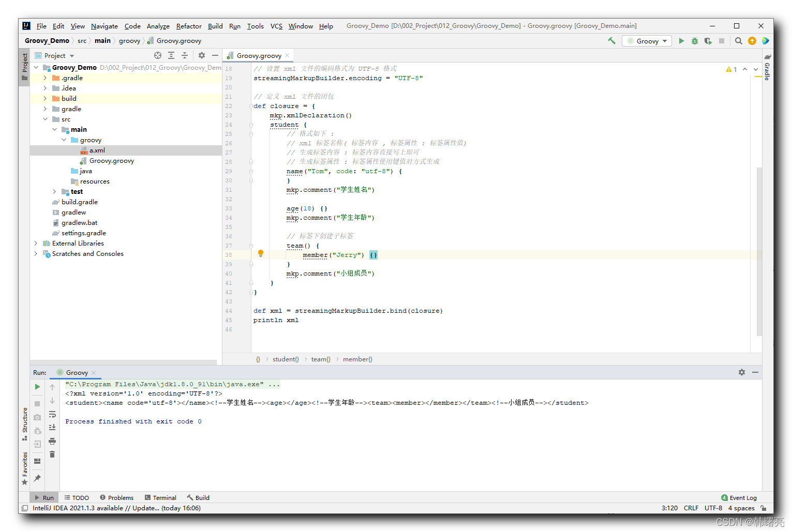The width and height of the screenshot is (792, 532).
Task: Clear all console output trash icon
Action: coord(52,454)
